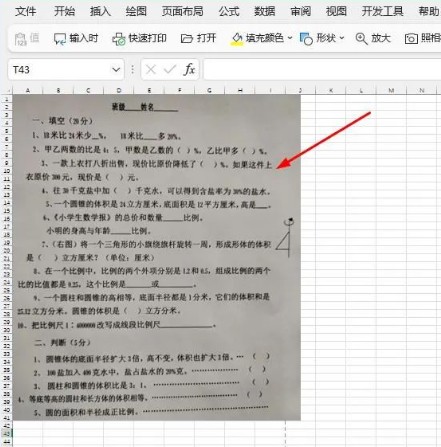
Task: Select the inserted worksheet exam image
Action: pyautogui.click(x=157, y=257)
